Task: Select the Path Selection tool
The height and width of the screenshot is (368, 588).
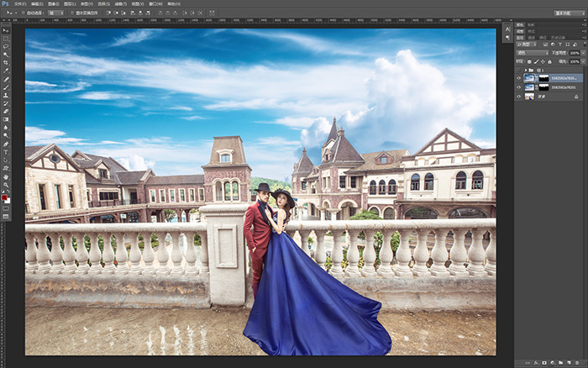Action: coord(6,160)
